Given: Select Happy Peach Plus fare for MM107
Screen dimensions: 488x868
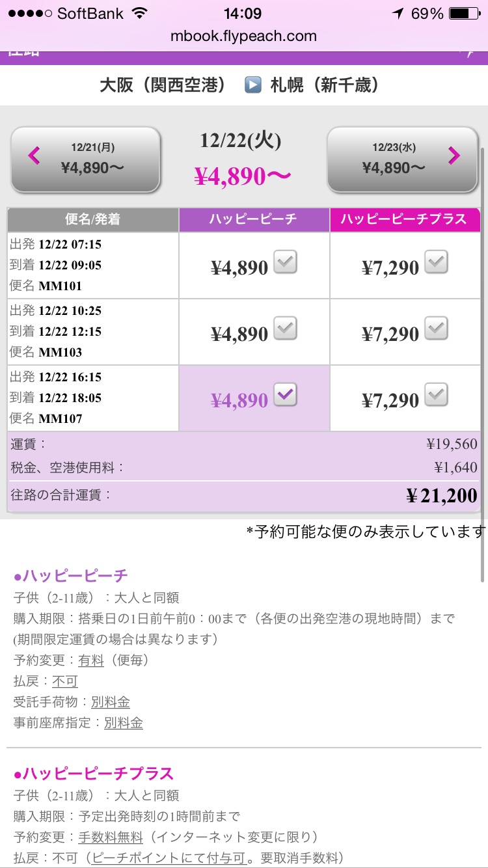Looking at the screenshot, I should tap(436, 394).
